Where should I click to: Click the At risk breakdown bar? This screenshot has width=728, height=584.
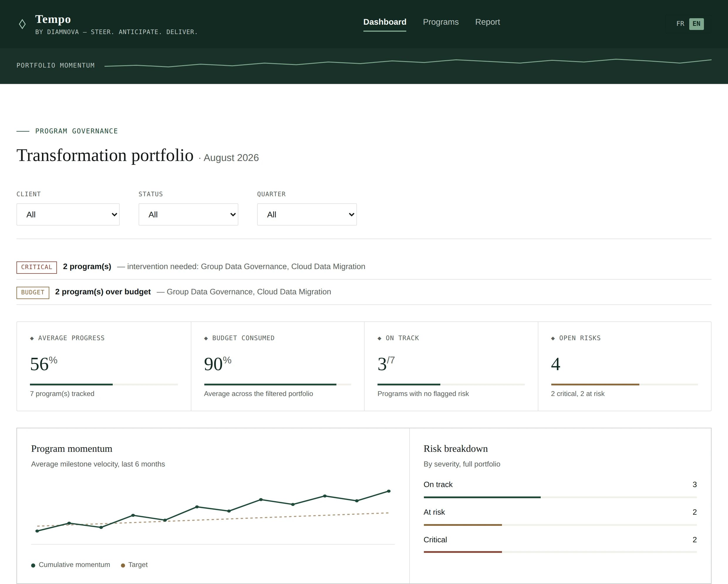(x=560, y=525)
